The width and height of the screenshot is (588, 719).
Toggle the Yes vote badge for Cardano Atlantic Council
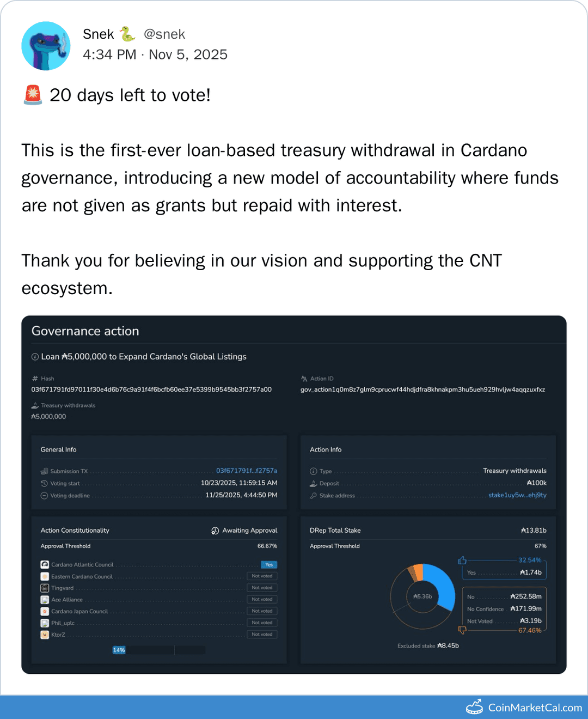[268, 564]
